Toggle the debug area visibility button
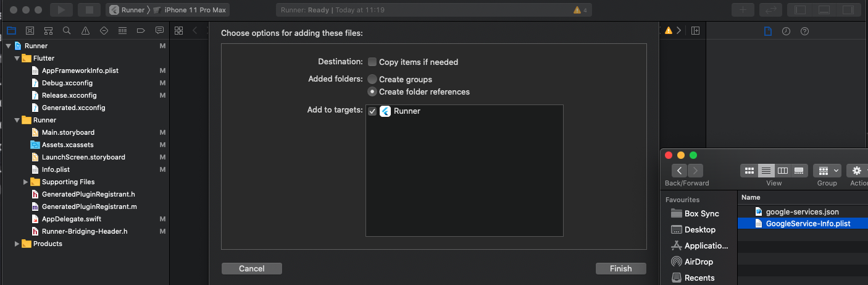 (x=824, y=10)
